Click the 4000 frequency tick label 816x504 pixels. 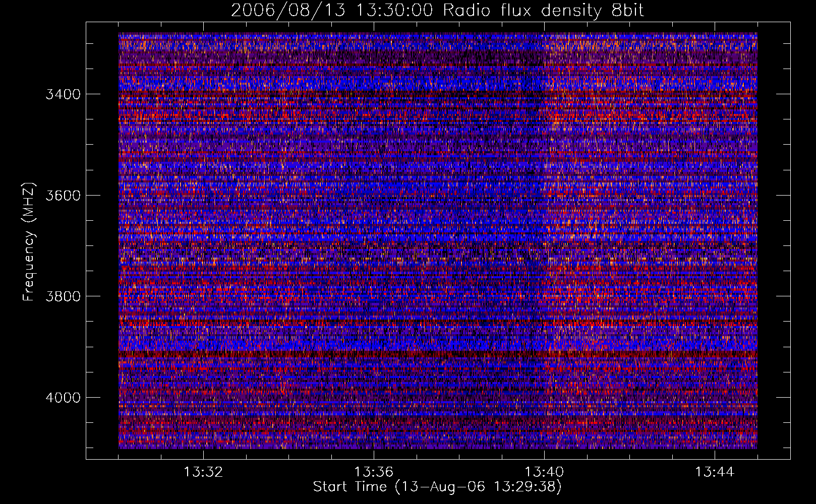tap(63, 398)
